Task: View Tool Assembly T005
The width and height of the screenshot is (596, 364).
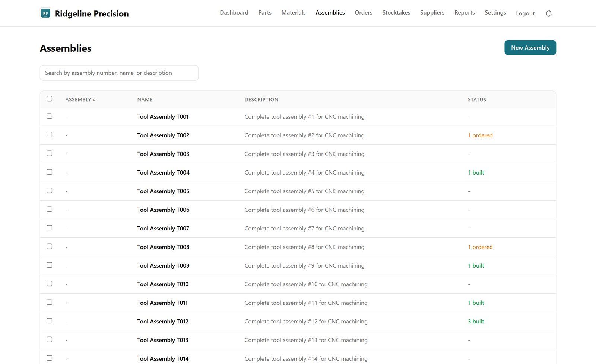Action: pyautogui.click(x=163, y=191)
